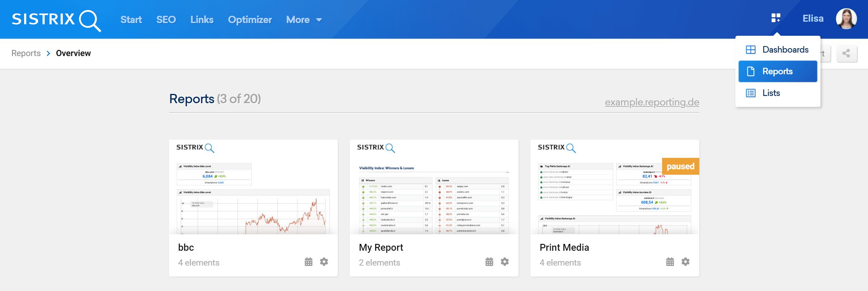Click the share icon button
The height and width of the screenshot is (291, 868).
point(846,53)
